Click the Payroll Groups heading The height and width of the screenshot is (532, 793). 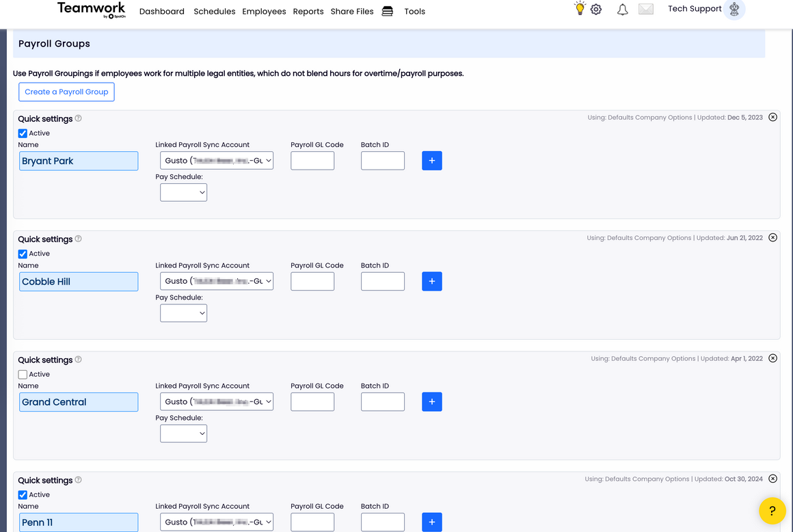point(54,44)
